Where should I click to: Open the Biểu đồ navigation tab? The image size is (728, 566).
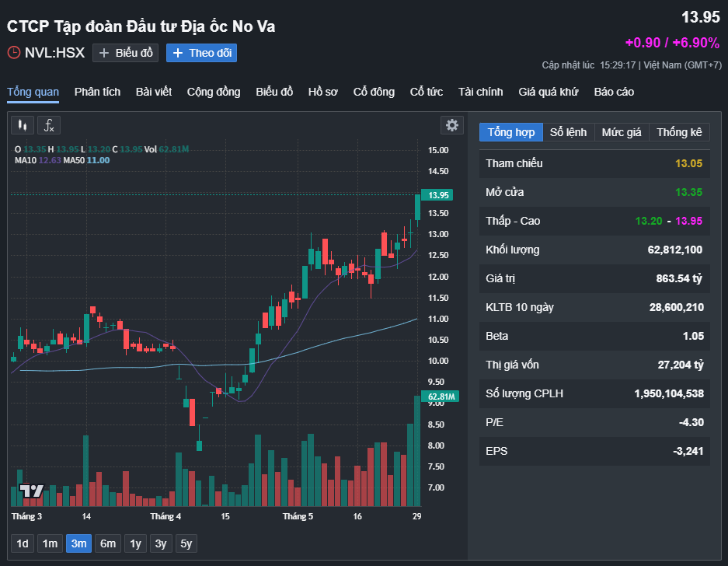[274, 92]
